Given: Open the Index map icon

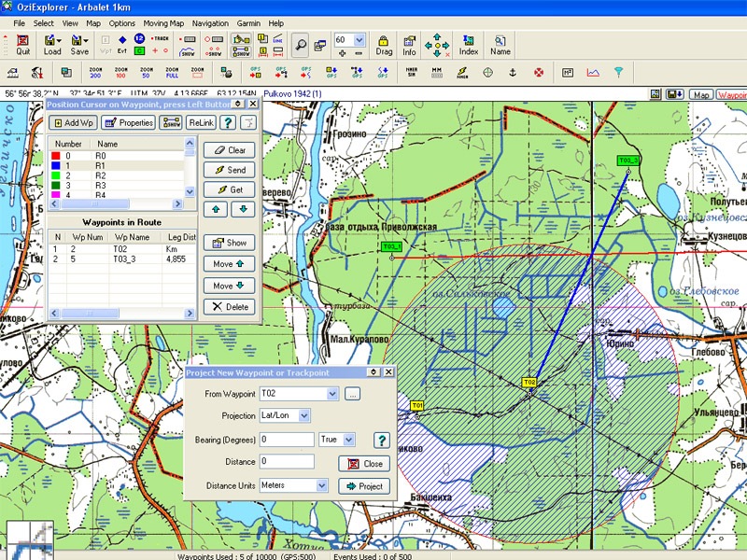Looking at the screenshot, I should pyautogui.click(x=469, y=44).
